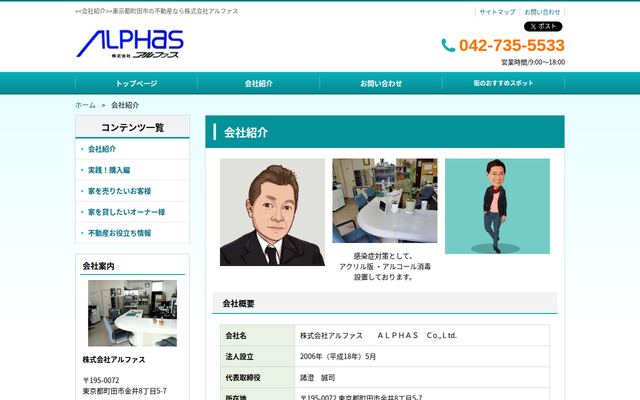Click the full-body caricature on teal background

(497, 206)
